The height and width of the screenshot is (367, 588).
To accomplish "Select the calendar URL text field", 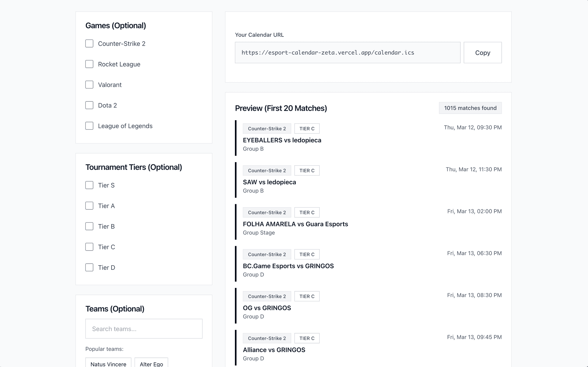I will [347, 52].
